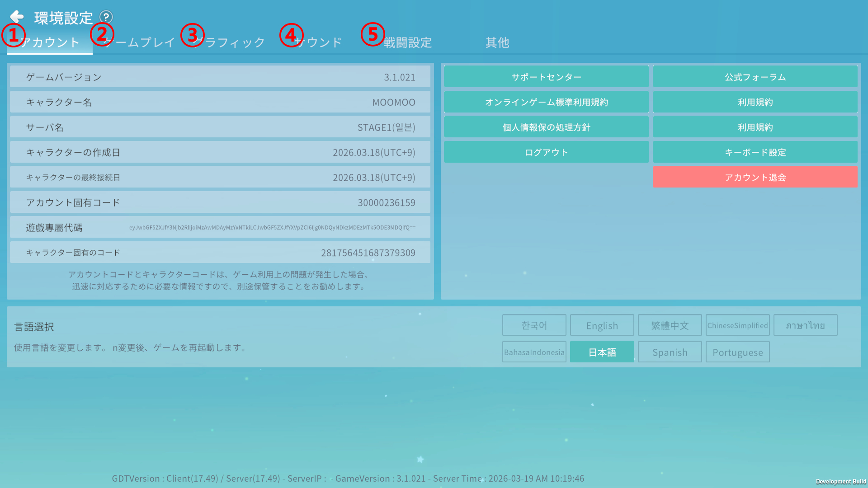Select the アカウント tab

tap(50, 42)
